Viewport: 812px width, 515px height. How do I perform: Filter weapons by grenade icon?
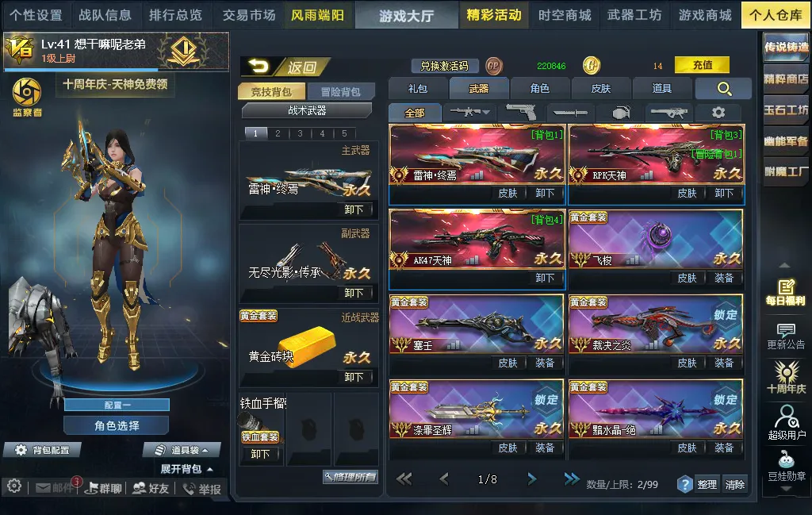620,113
